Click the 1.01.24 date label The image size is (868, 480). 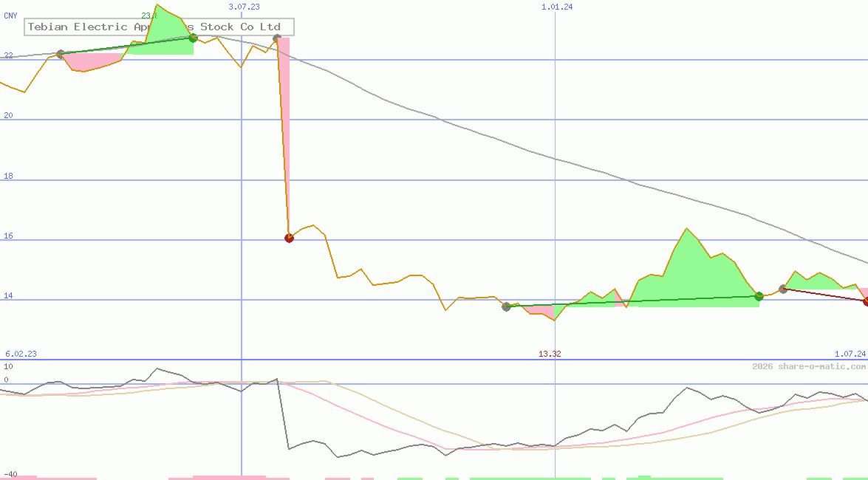click(x=557, y=7)
